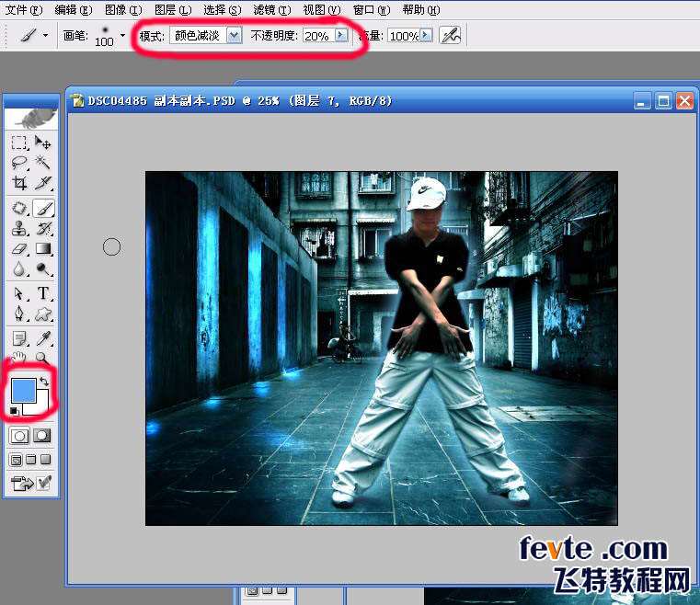Click the blue foreground color swatch
700x605 pixels.
pyautogui.click(x=23, y=390)
